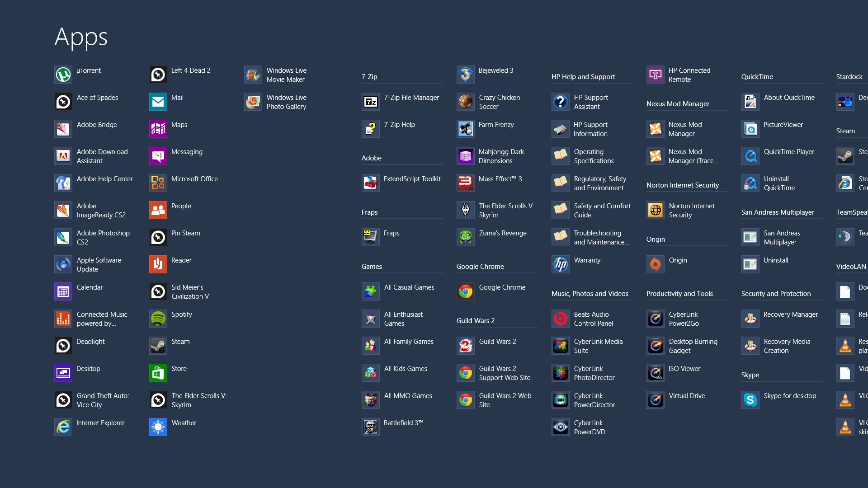Click the Bejeweled 3 game icon
The image size is (868, 488).
pos(466,75)
